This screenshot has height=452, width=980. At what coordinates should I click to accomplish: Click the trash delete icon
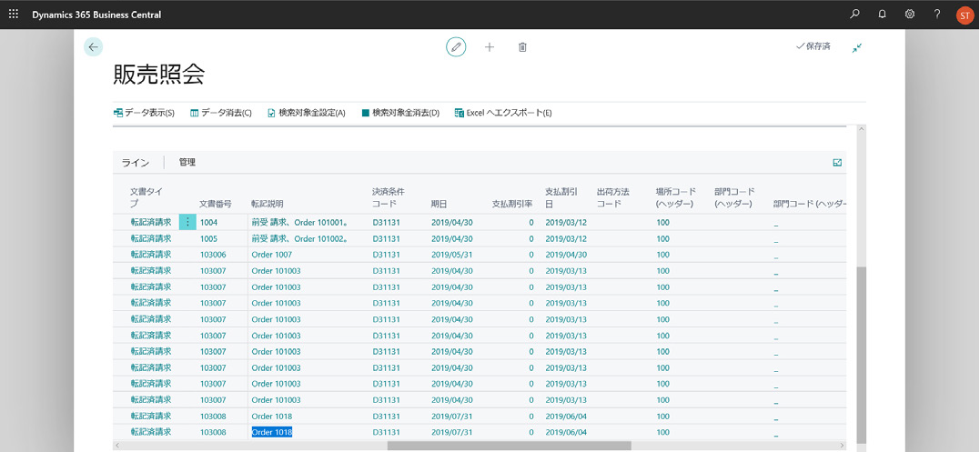[x=522, y=46]
